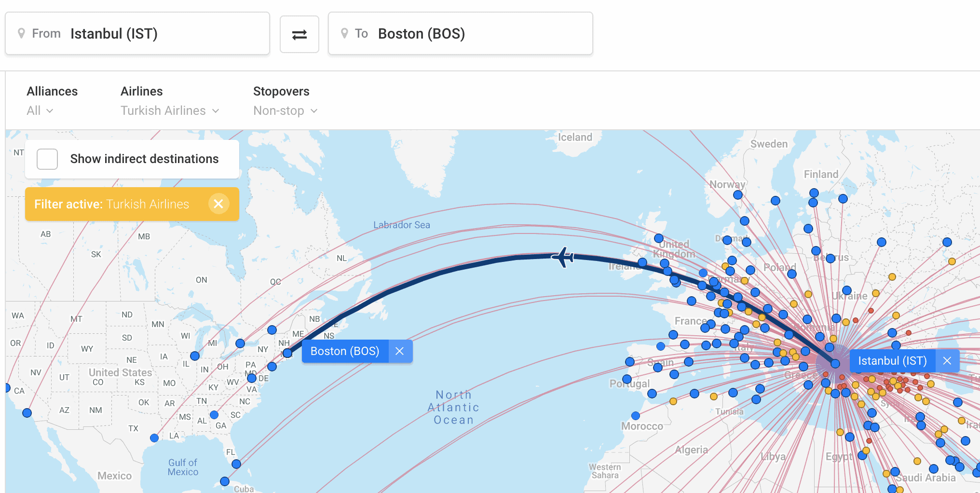Swap origin and destination airports

click(299, 34)
